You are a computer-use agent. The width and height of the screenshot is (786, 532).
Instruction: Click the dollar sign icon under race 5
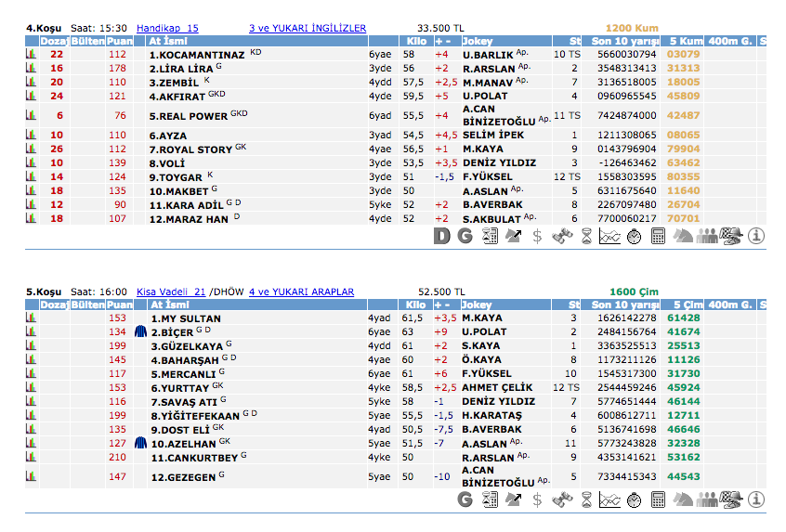click(537, 500)
